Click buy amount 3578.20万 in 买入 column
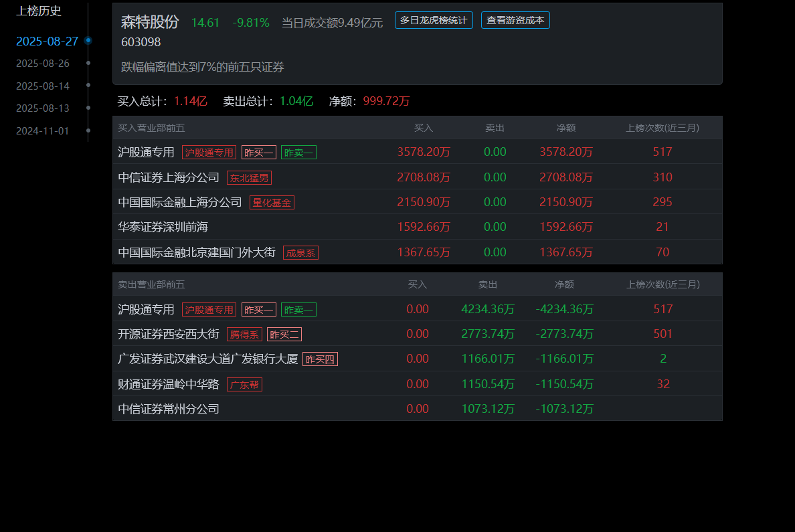The height and width of the screenshot is (532, 795). point(424,152)
